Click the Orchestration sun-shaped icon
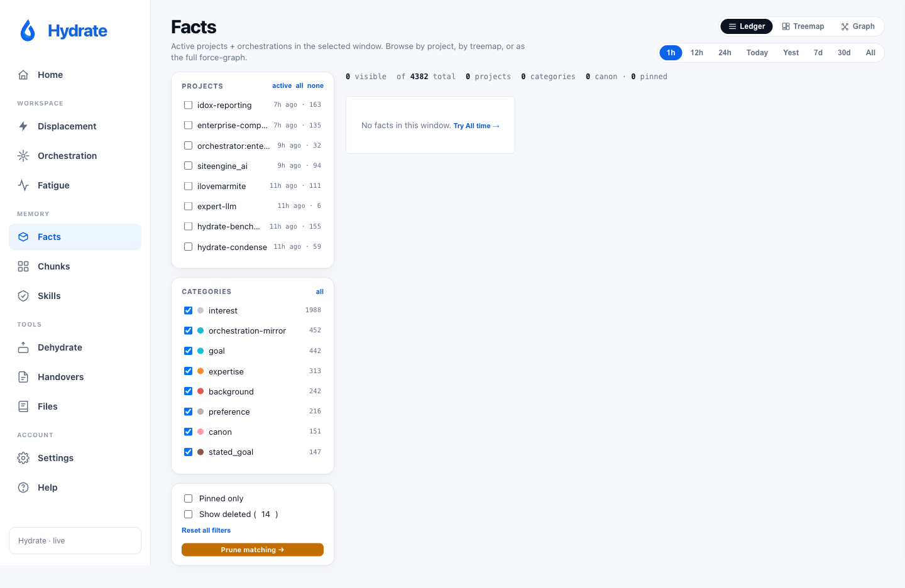The height and width of the screenshot is (588, 905). click(23, 156)
